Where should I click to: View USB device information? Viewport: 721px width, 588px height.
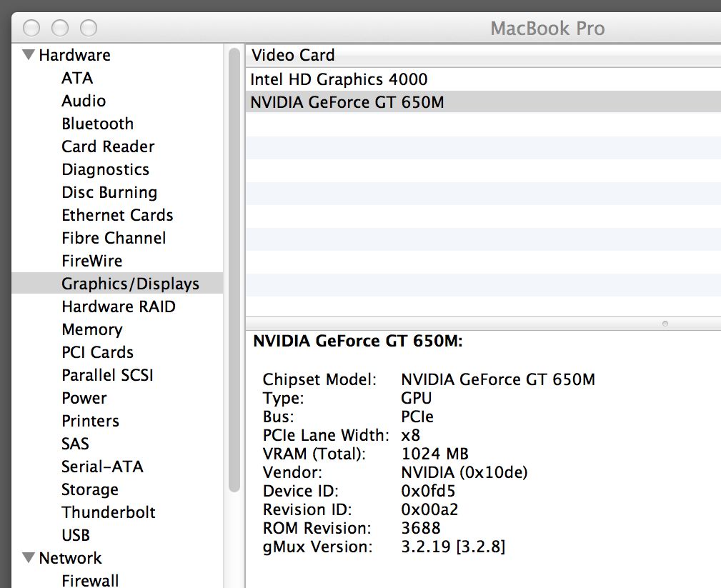[76, 535]
